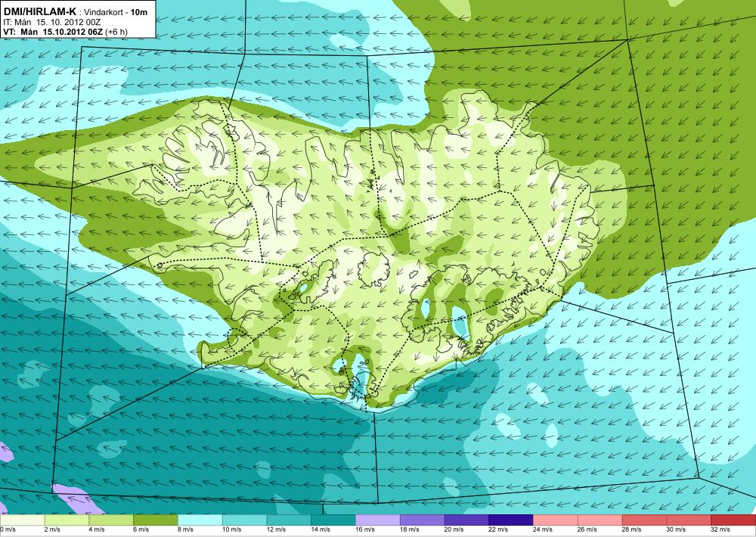
Task: Click the "8 m/s" legend label
Action: pyautogui.click(x=186, y=529)
